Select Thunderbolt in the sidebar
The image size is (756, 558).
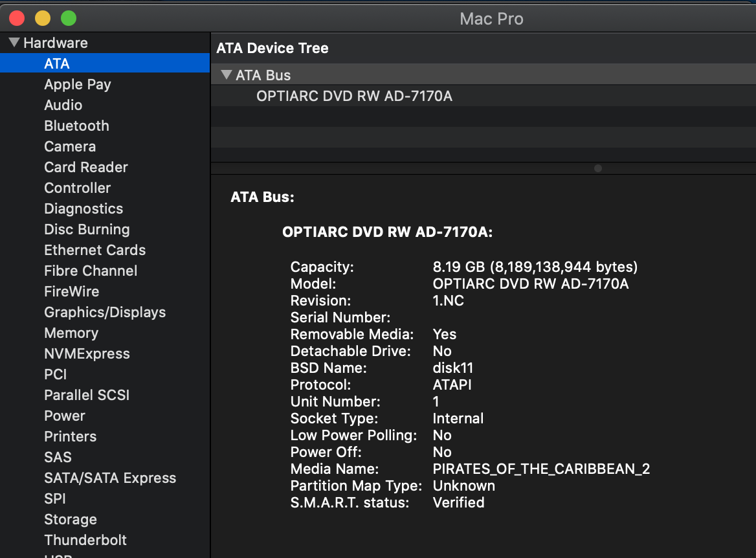tap(85, 540)
